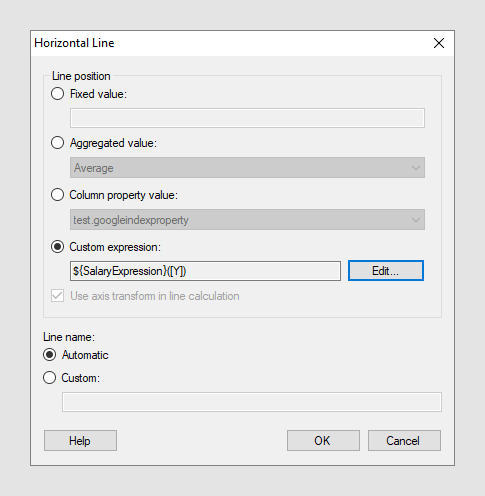Click the chevron on the column property combo box
The image size is (485, 496).
click(x=415, y=220)
